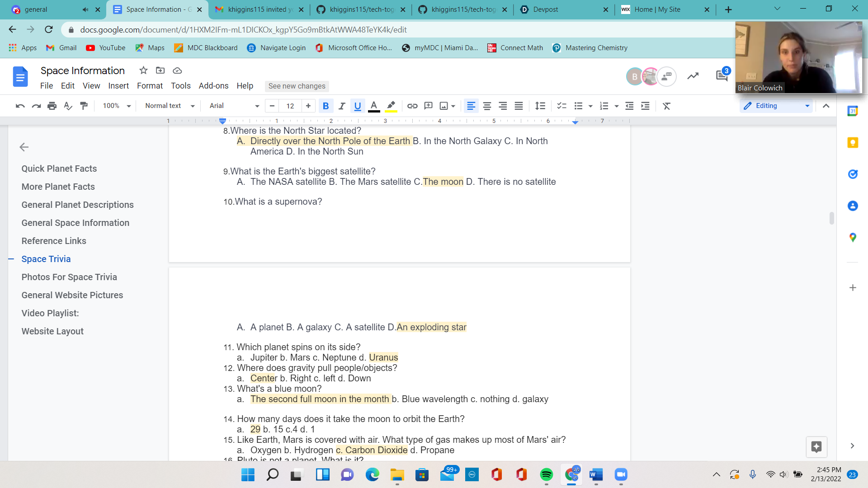Viewport: 868px width, 488px height.
Task: Open comment history icon
Action: tap(722, 76)
